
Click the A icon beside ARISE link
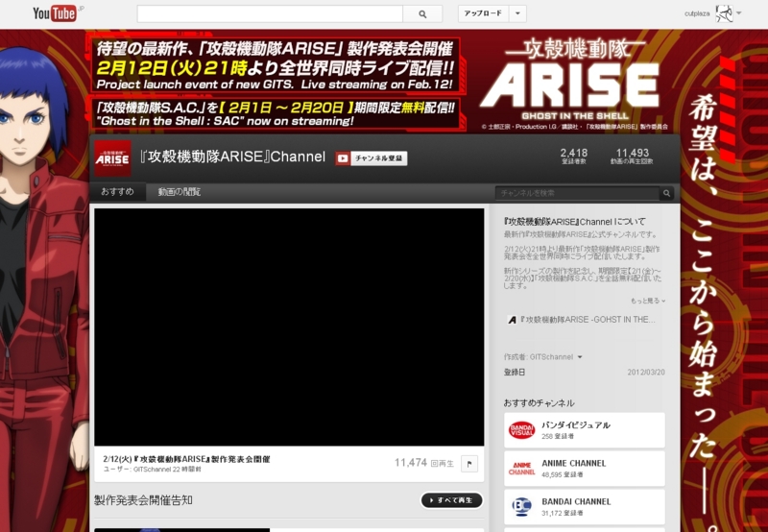(x=513, y=320)
